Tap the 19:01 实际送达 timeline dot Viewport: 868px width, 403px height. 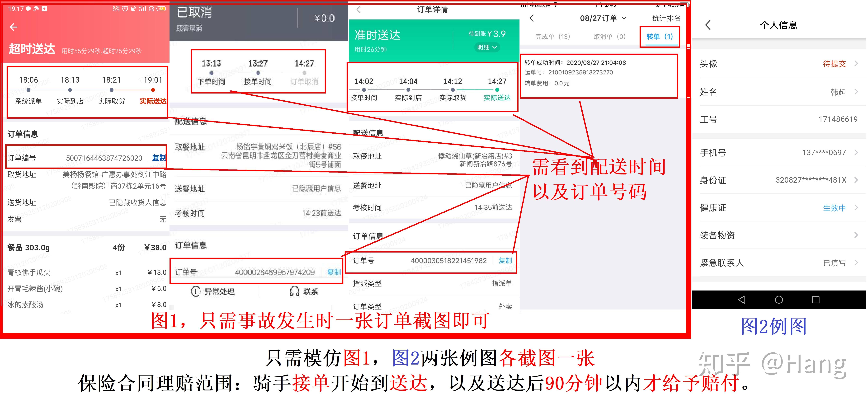(153, 90)
